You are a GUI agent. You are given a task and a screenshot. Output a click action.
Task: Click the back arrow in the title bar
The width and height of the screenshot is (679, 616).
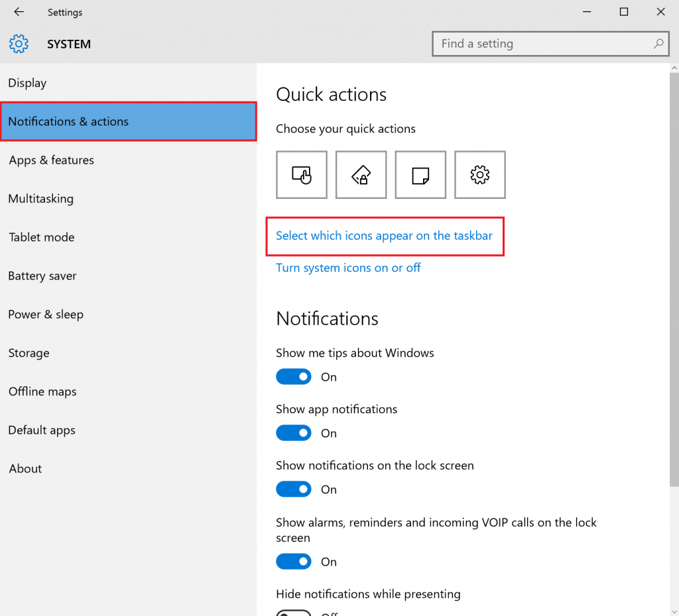17,11
